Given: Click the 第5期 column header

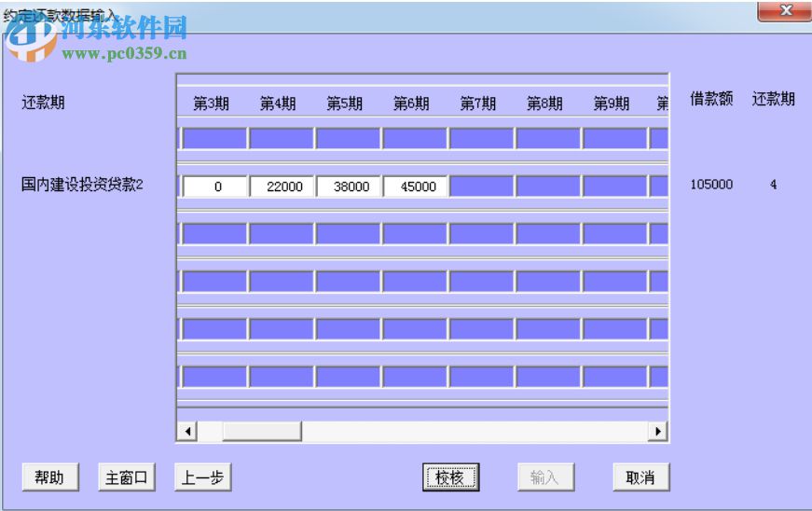Looking at the screenshot, I should coord(345,104).
